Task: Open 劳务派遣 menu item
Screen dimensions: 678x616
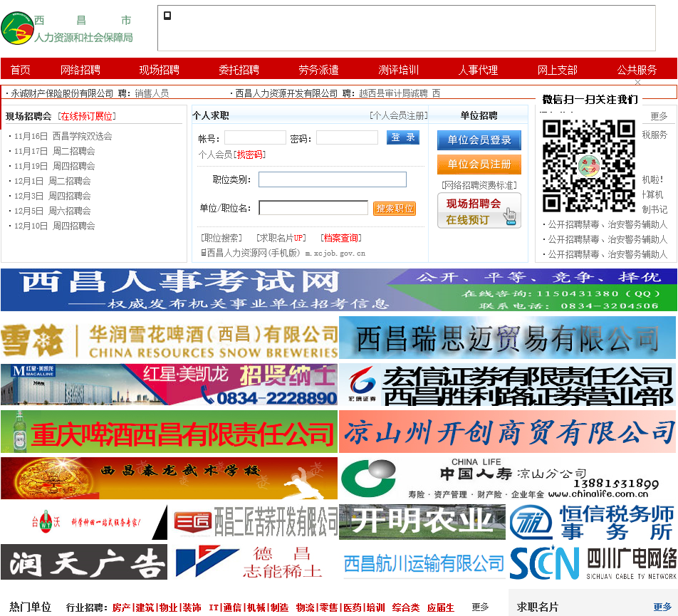Action: click(x=318, y=70)
